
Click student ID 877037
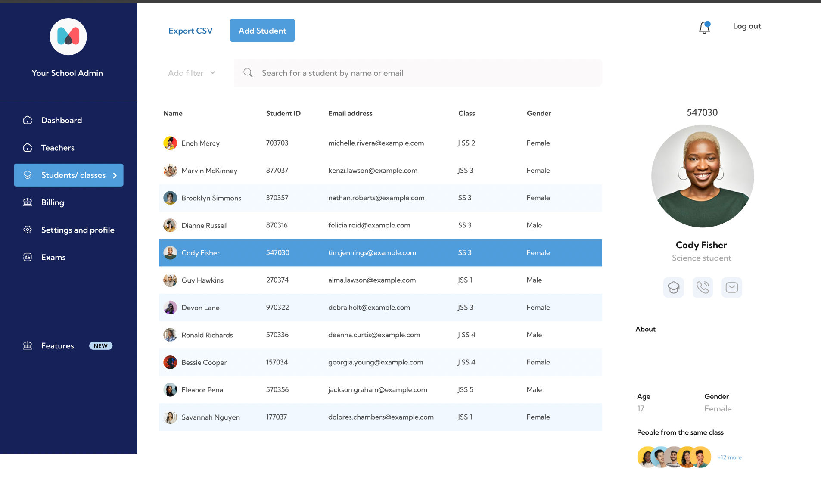click(277, 171)
